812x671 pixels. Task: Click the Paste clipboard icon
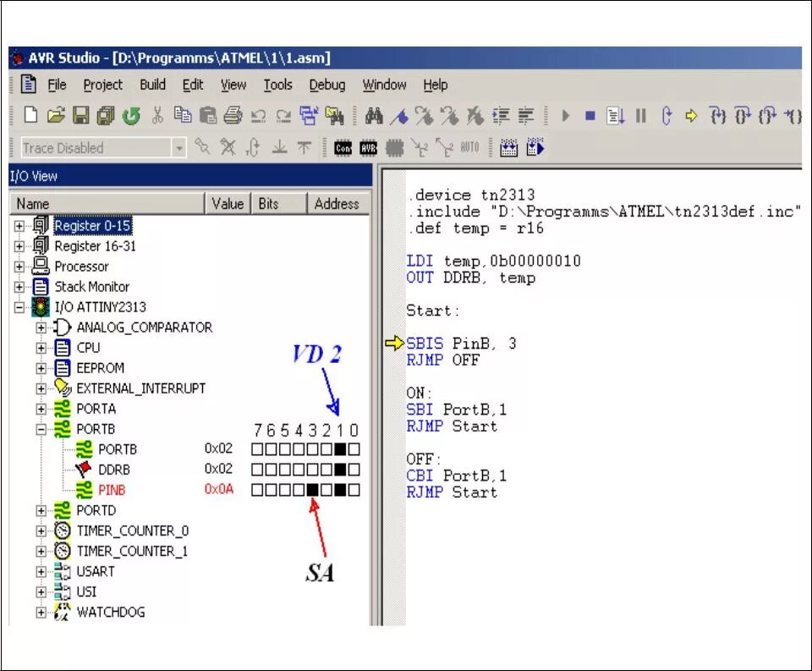tap(208, 115)
